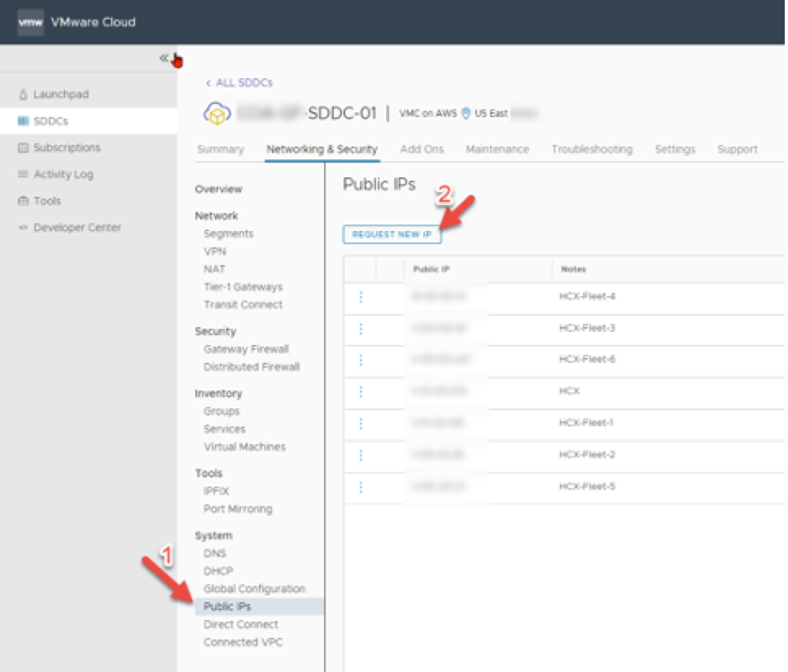This screenshot has width=788, height=672.
Task: Open IPFIX under Tools
Action: [x=216, y=491]
